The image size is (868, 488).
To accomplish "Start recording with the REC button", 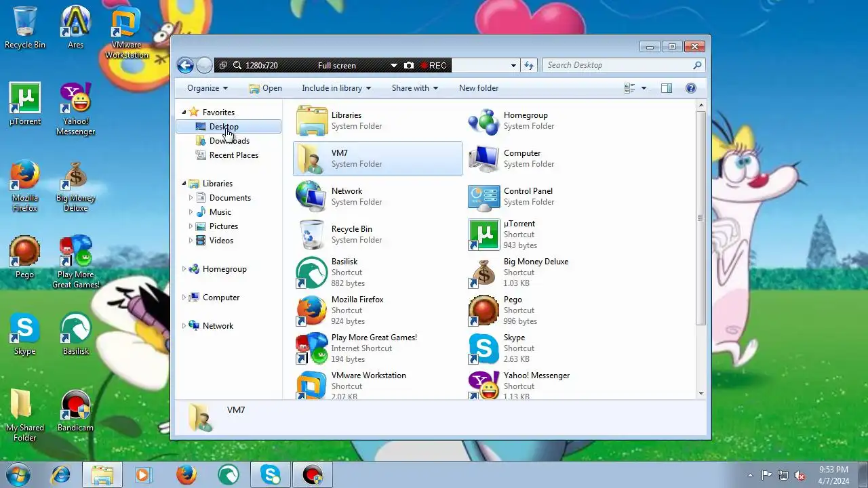I will click(x=433, y=65).
